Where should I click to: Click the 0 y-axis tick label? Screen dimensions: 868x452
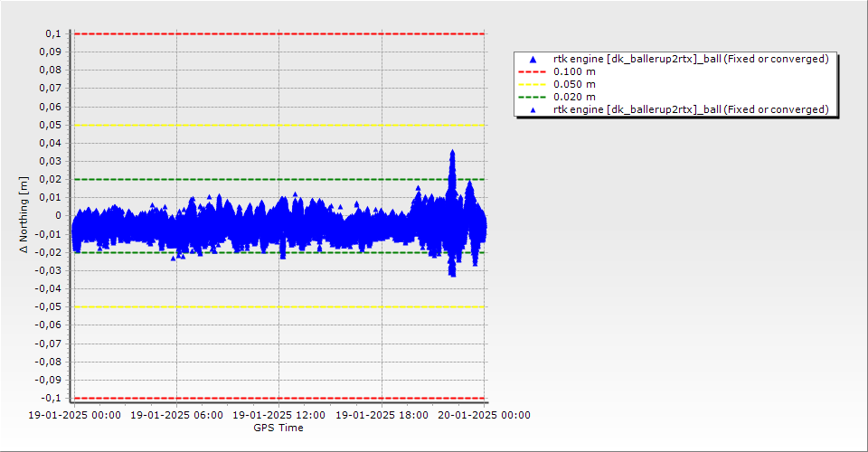point(58,216)
